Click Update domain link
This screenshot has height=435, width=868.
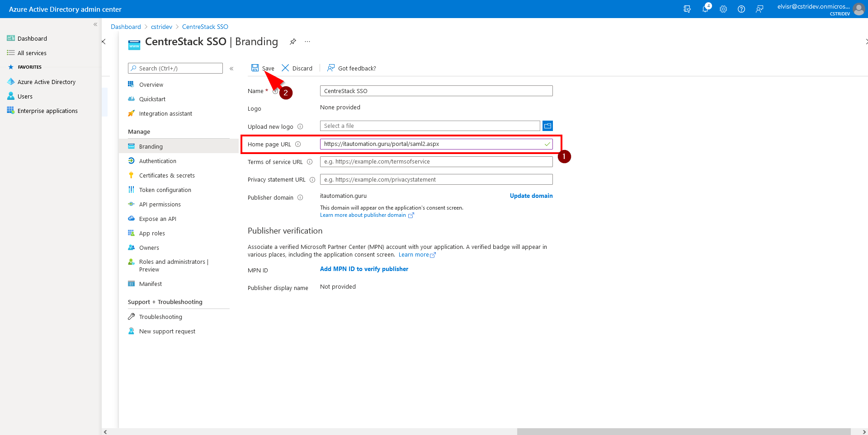pyautogui.click(x=531, y=196)
